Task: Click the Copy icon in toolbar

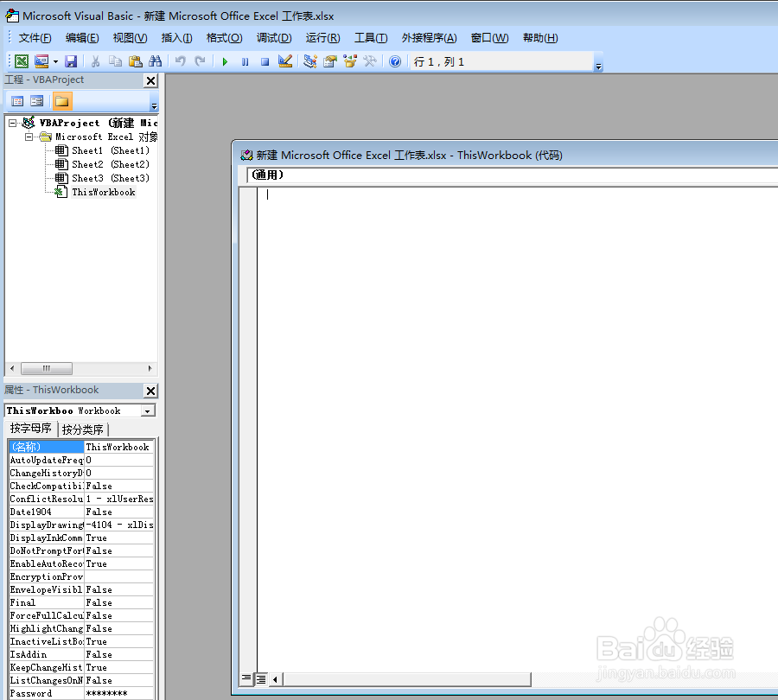Action: 115,61
